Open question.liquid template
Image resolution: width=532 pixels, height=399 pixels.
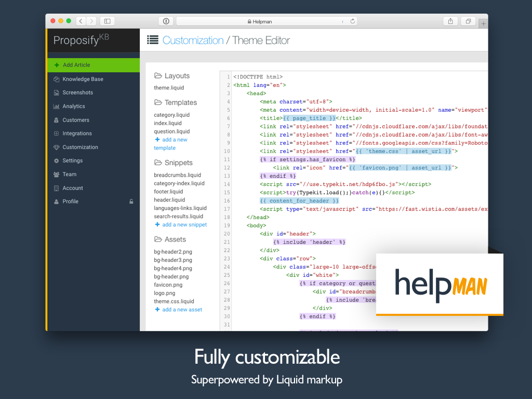(x=171, y=131)
